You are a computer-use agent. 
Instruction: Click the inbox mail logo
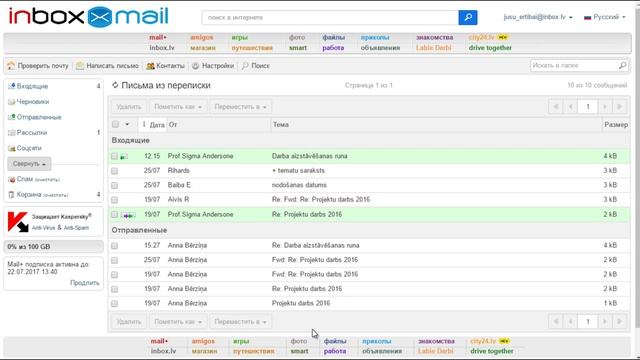pos(89,16)
